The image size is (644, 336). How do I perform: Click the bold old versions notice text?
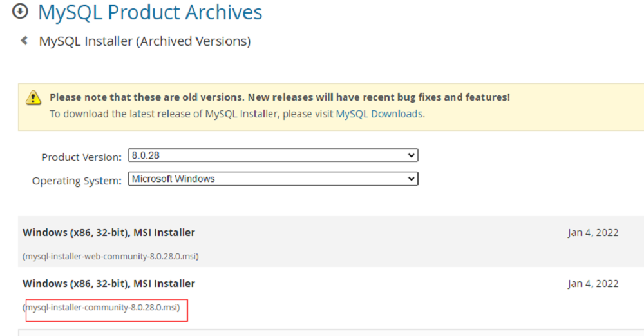pos(279,97)
